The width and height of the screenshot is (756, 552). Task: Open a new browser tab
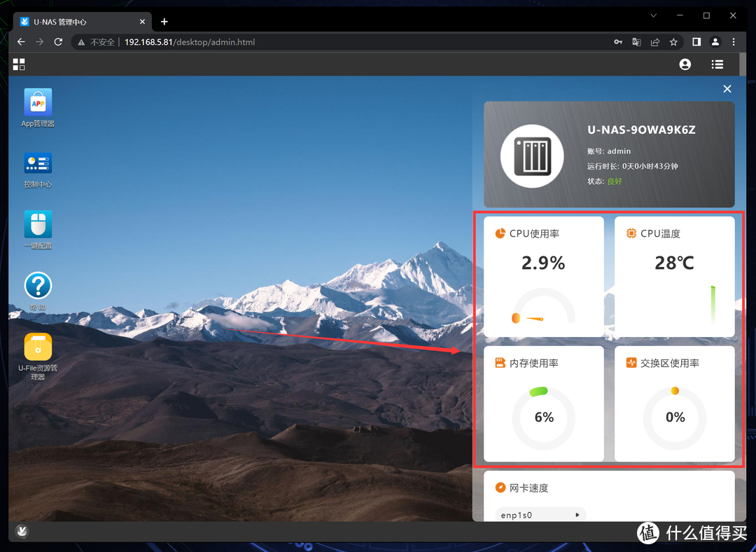[x=164, y=22]
